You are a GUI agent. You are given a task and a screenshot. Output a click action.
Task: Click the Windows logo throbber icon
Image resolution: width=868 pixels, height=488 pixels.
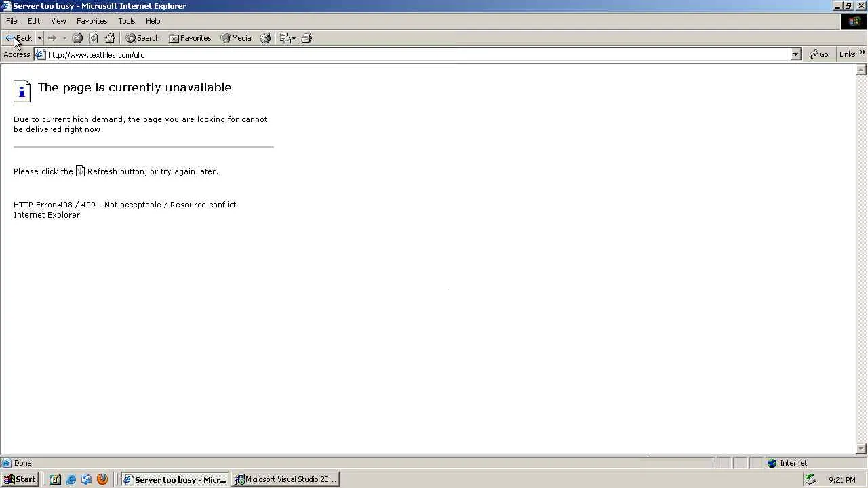tap(854, 22)
